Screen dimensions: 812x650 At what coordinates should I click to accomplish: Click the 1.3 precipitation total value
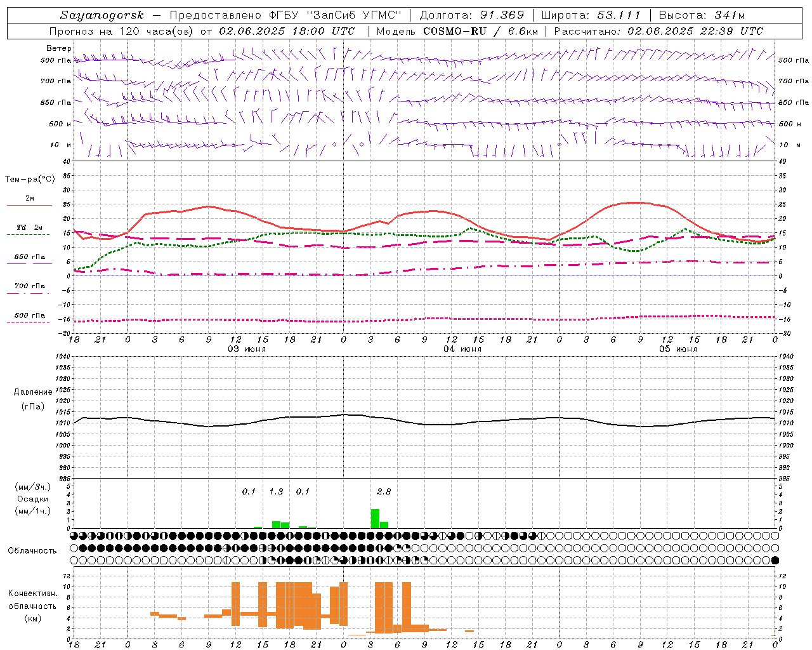(x=276, y=492)
